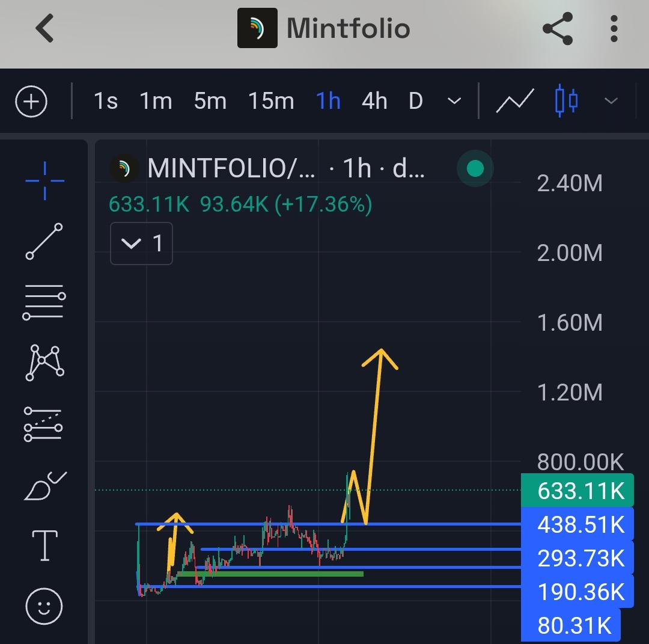Select the text annotation tool
649x644 pixels.
(x=44, y=545)
